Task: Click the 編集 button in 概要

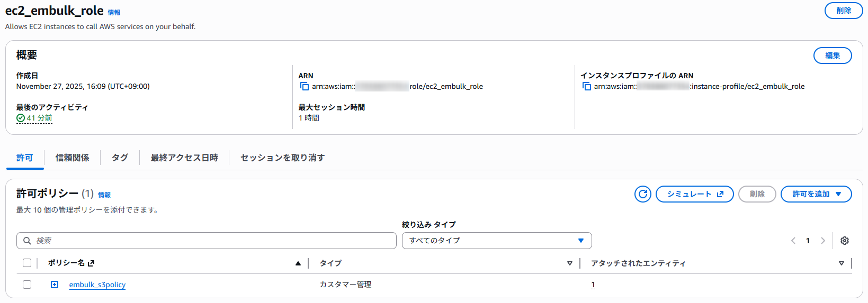Action: pyautogui.click(x=833, y=56)
